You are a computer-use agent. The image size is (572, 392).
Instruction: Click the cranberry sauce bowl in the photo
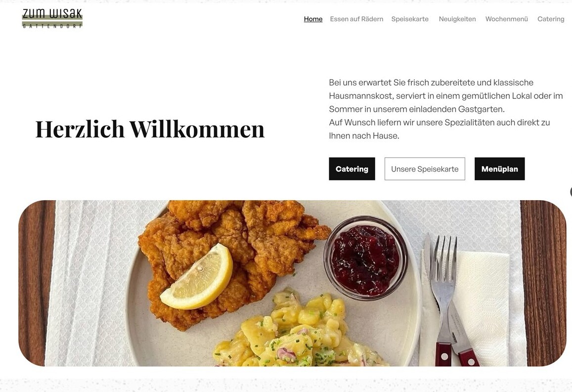[365, 258]
